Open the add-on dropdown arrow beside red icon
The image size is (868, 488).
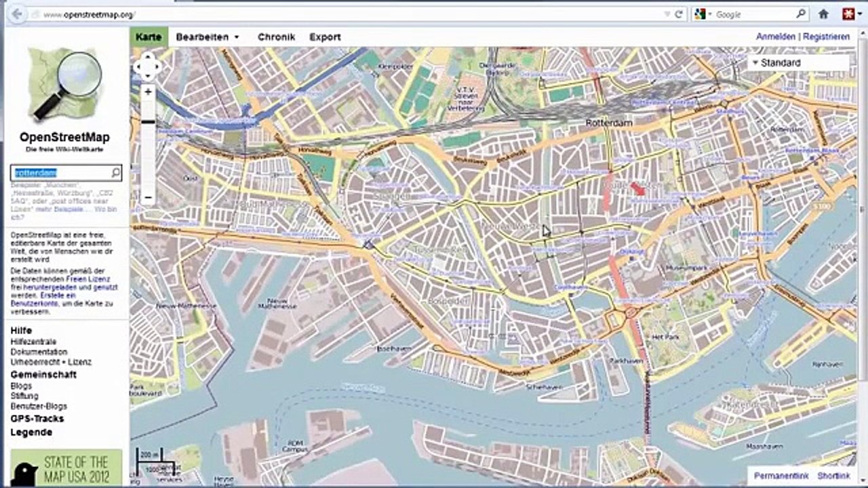click(x=860, y=14)
